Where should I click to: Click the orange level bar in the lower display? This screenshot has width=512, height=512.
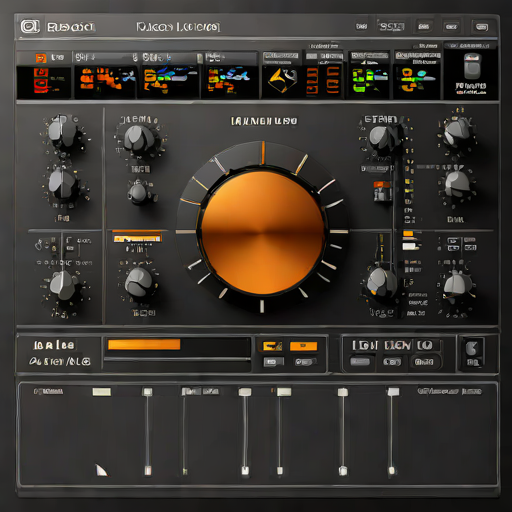pos(144,345)
